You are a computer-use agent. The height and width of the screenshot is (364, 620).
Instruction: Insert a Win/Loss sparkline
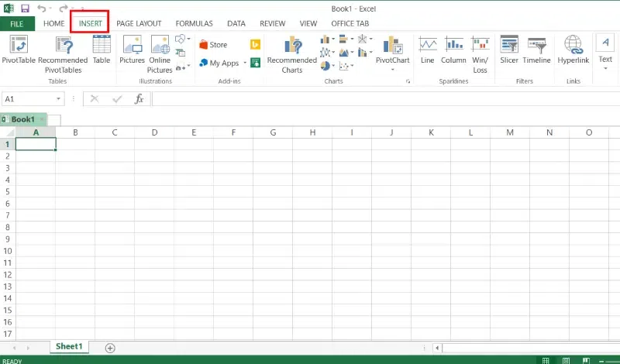tap(480, 54)
